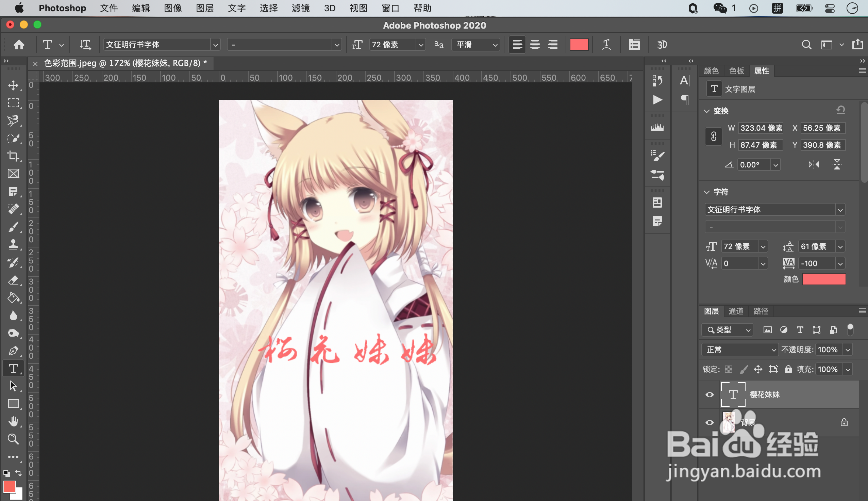Open font style dropdown in options bar
This screenshot has height=501, width=868.
[336, 45]
